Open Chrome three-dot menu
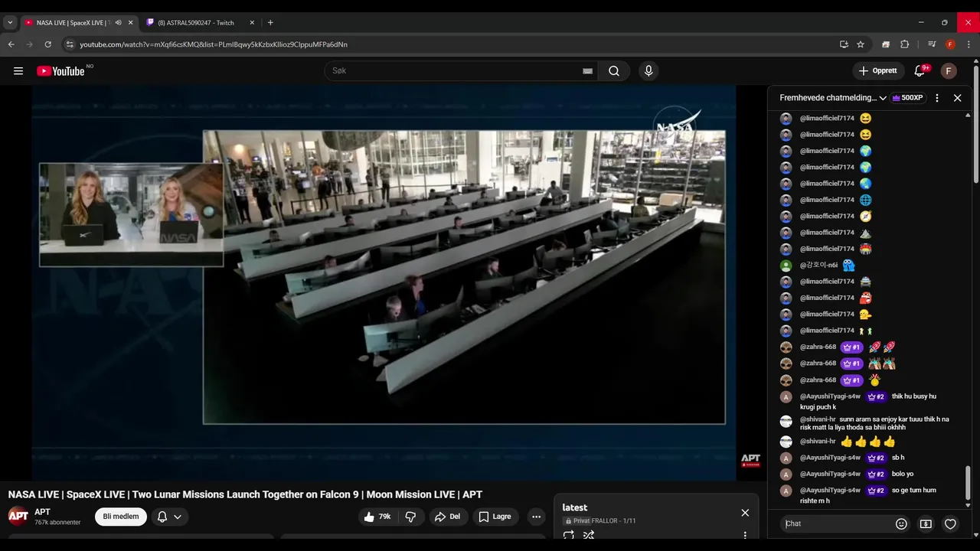Viewport: 980px width, 551px height. [x=969, y=44]
